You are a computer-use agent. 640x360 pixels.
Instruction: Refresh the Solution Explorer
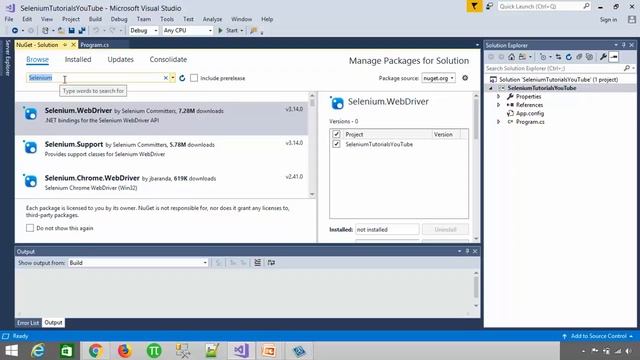(569, 57)
